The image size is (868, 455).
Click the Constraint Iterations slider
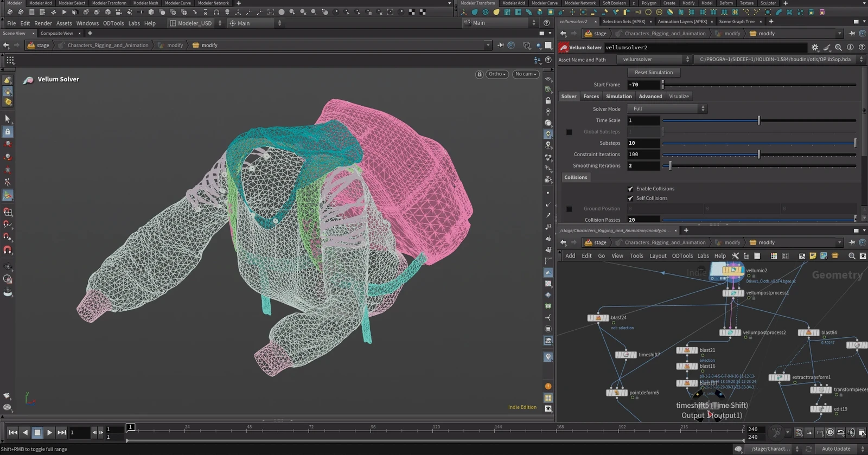point(759,155)
